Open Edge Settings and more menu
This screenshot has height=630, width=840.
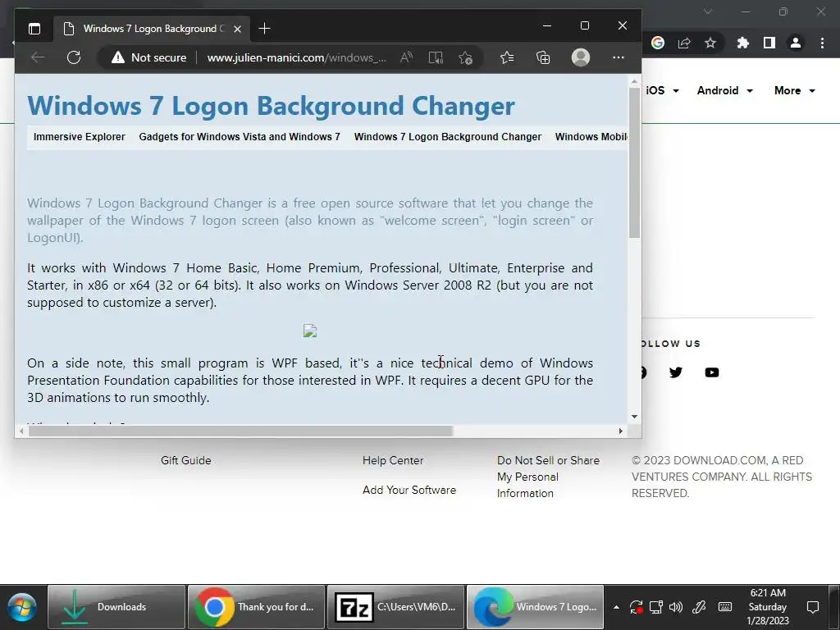[x=619, y=57]
